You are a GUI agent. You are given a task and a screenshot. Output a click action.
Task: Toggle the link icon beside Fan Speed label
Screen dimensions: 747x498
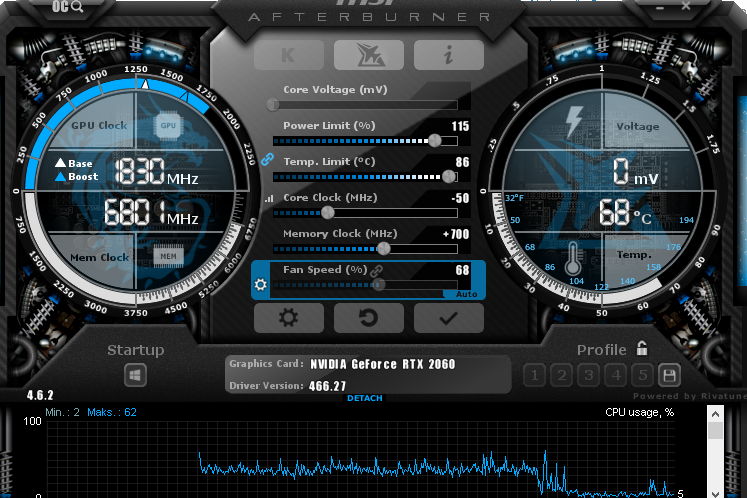pos(376,271)
